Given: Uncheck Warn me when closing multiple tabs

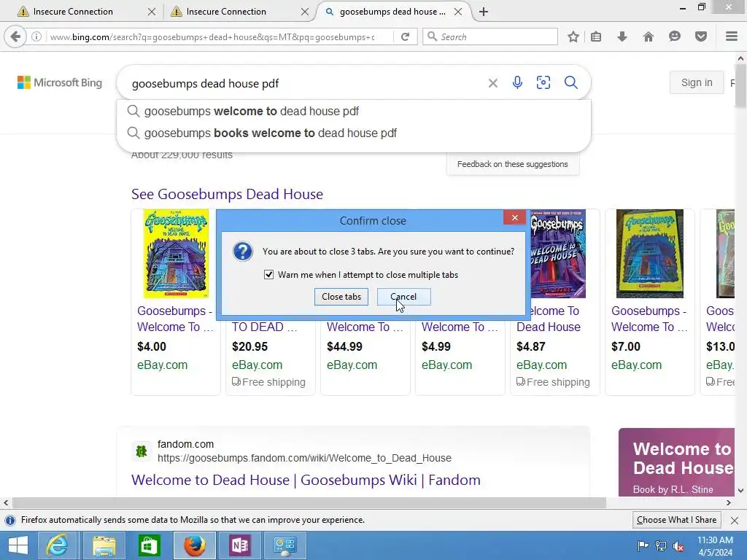Looking at the screenshot, I should [268, 275].
